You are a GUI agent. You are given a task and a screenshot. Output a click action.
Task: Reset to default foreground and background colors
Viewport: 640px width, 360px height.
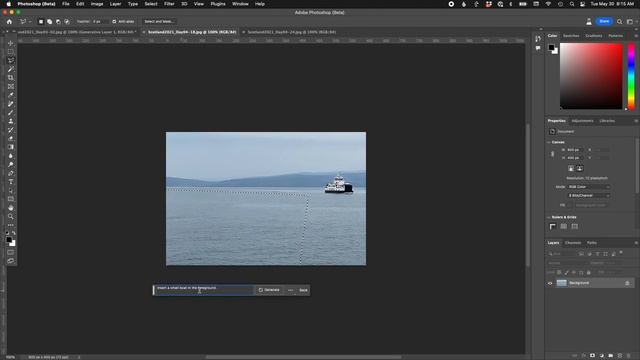click(x=7, y=233)
